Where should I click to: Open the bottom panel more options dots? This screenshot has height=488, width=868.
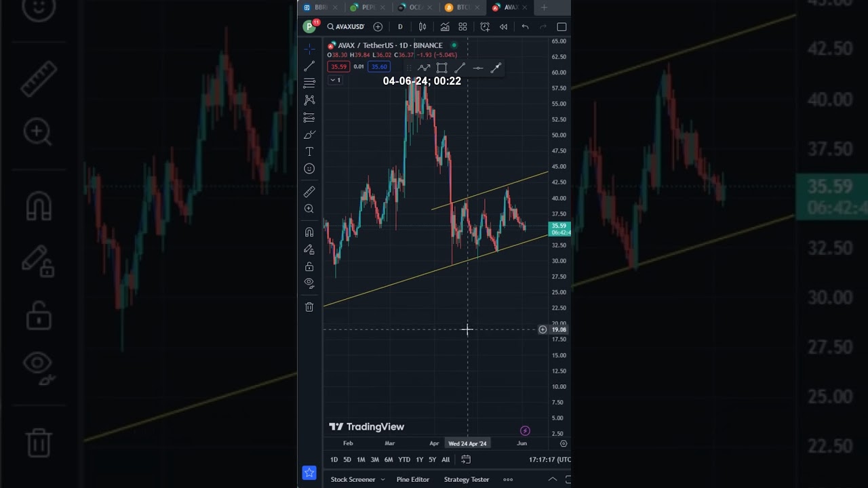[508, 479]
